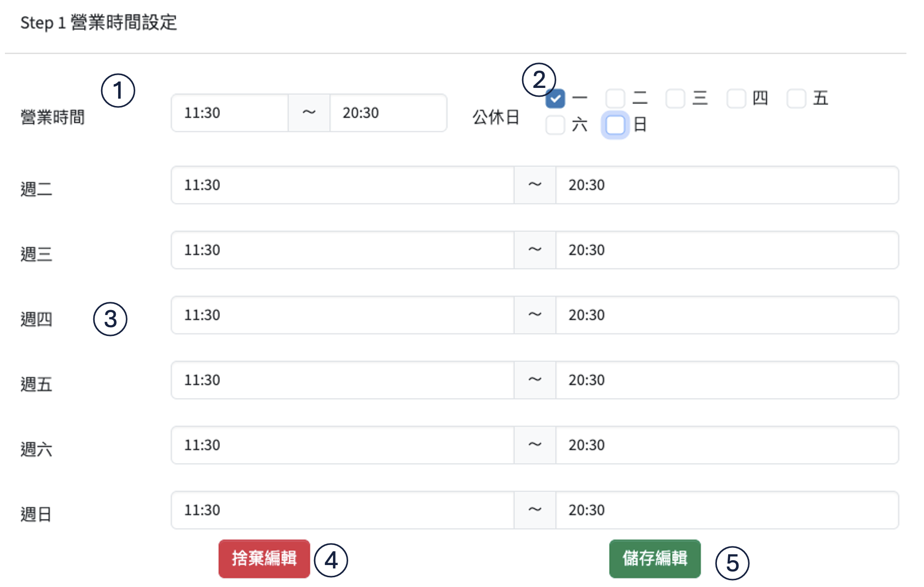Focus the 週日 closing time field
This screenshot has width=924, height=587.
727,510
